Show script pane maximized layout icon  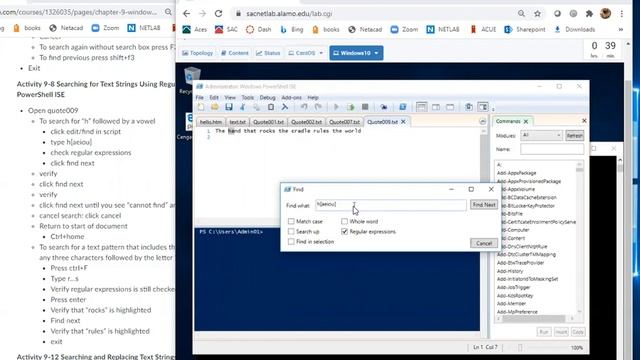click(450, 107)
